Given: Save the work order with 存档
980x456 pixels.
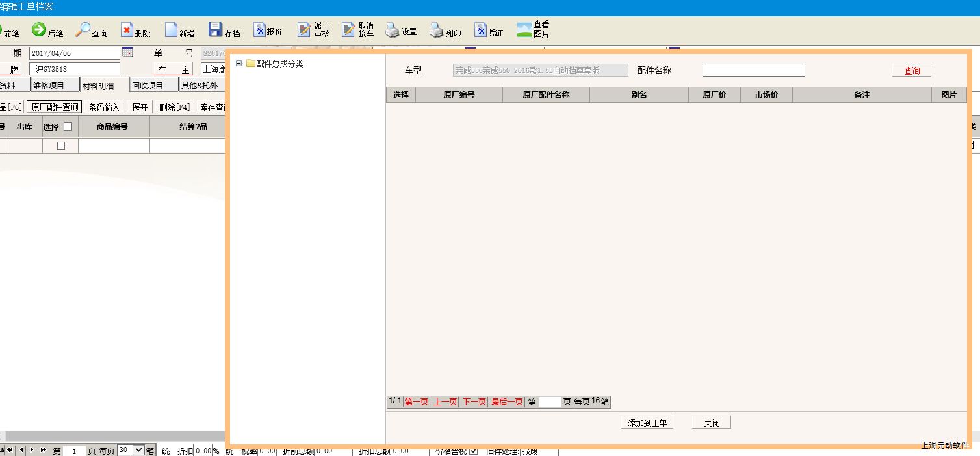Looking at the screenshot, I should click(x=215, y=30).
